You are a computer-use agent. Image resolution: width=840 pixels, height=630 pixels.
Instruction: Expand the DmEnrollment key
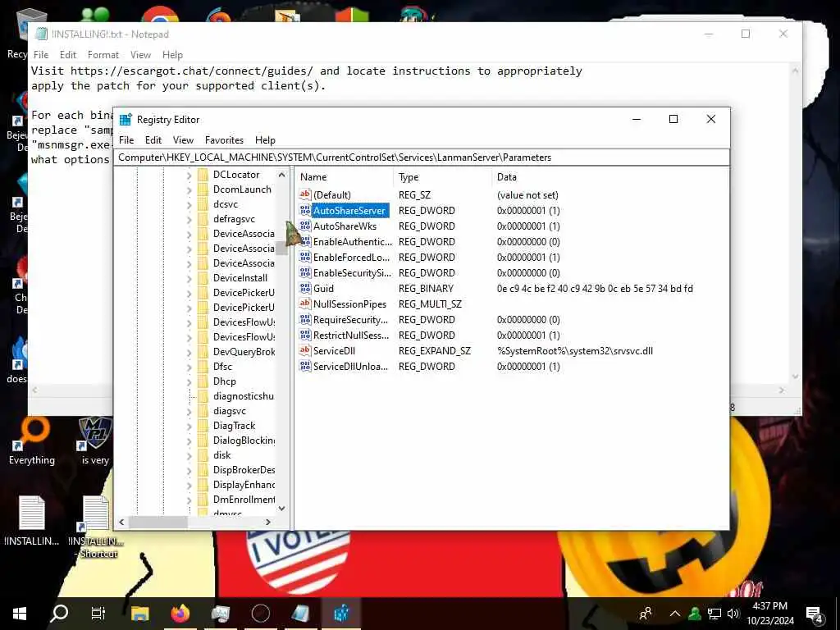pyautogui.click(x=189, y=500)
